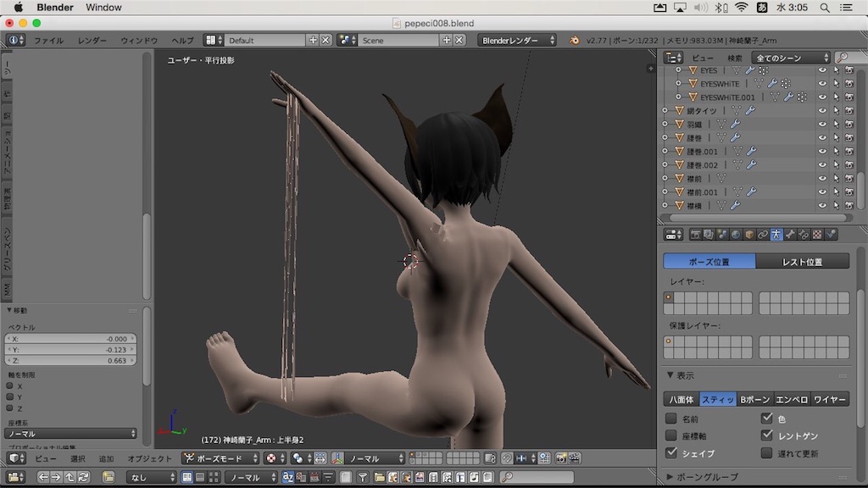Open the ウィンドウ menu
868x488 pixels.
[139, 41]
